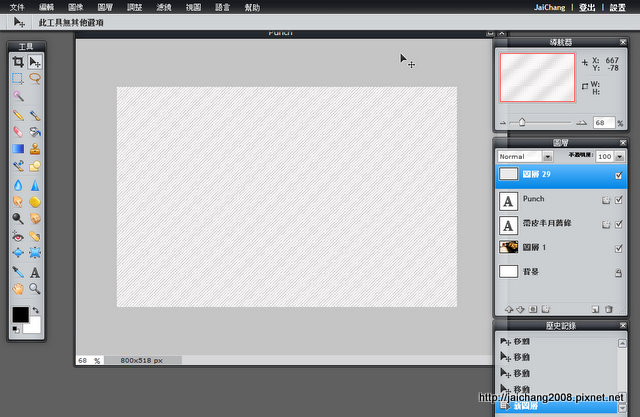The width and height of the screenshot is (640, 417).
Task: Select the Magic Wand tool
Action: (x=18, y=96)
